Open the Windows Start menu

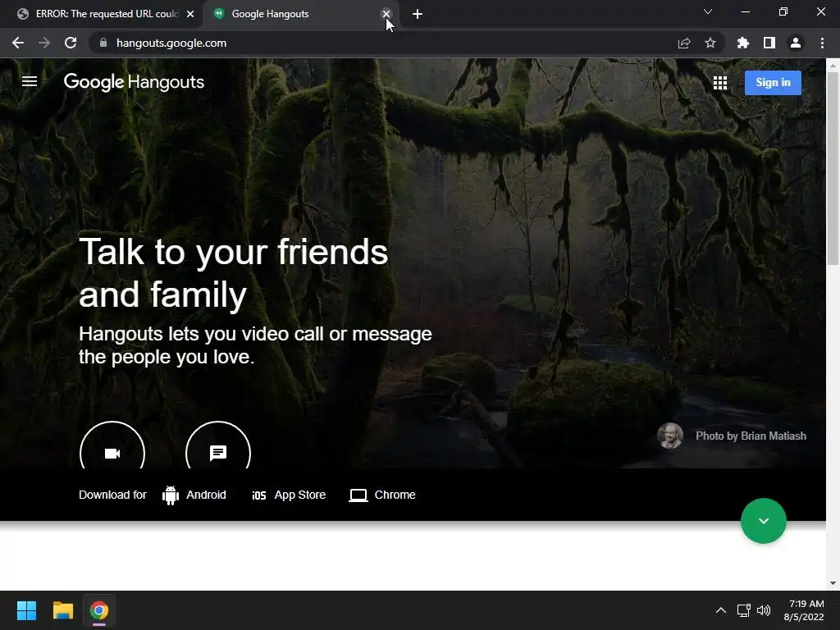pyautogui.click(x=26, y=610)
